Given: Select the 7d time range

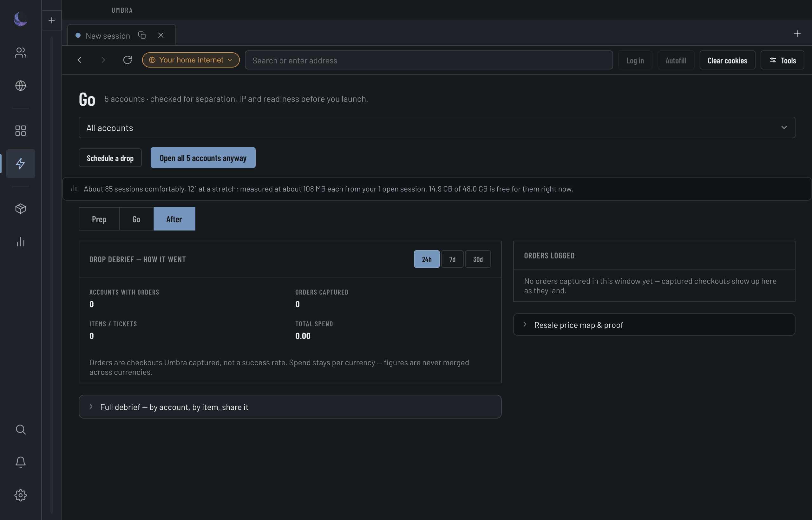Looking at the screenshot, I should point(452,259).
